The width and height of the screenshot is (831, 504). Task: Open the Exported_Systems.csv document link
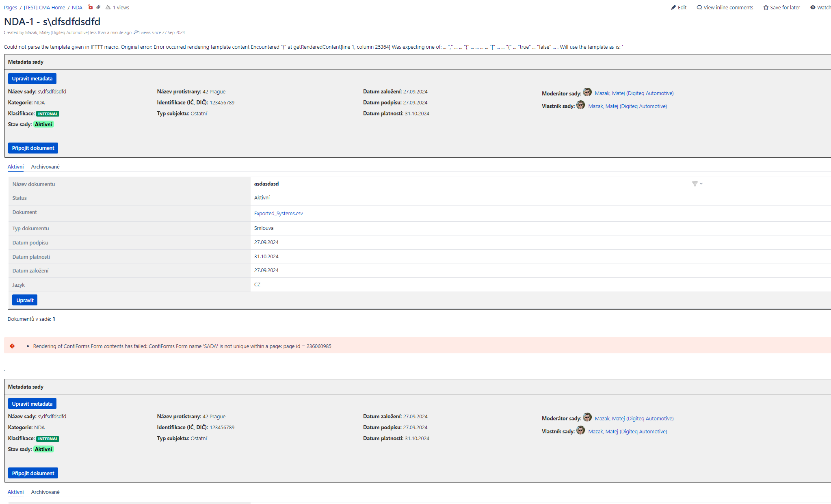278,214
